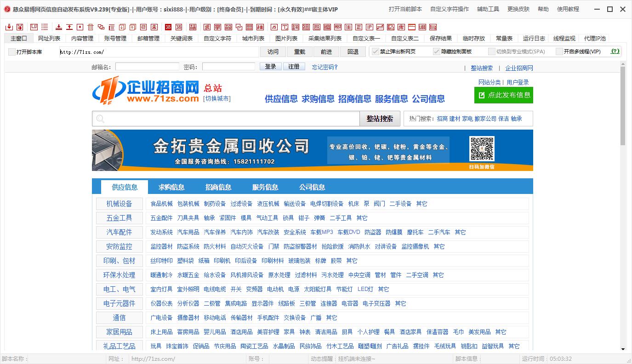Open the 忘记密码? link
632x364 pixels.
pos(325,67)
